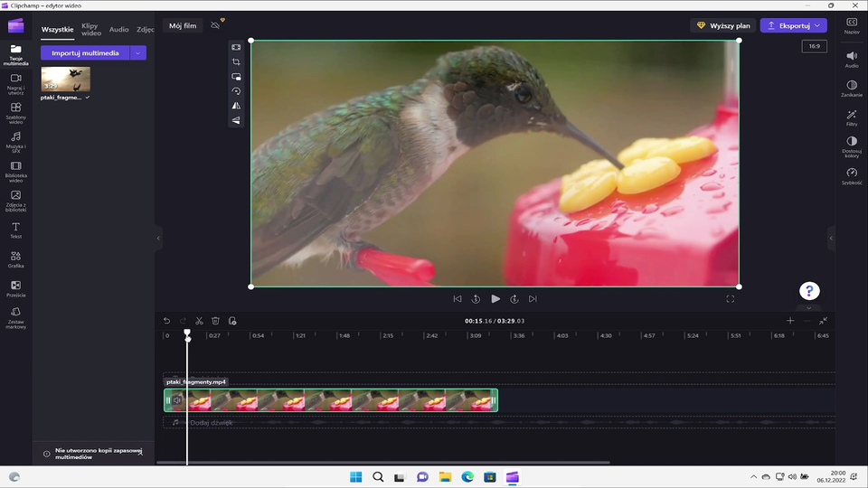Toggle fullscreen preview mode

click(731, 299)
